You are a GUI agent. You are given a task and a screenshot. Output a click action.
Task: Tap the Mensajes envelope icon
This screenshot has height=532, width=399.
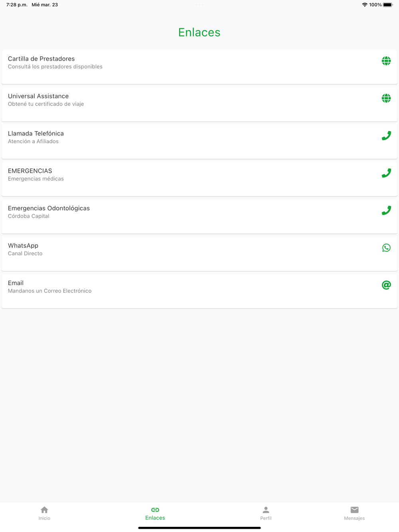[x=354, y=510]
